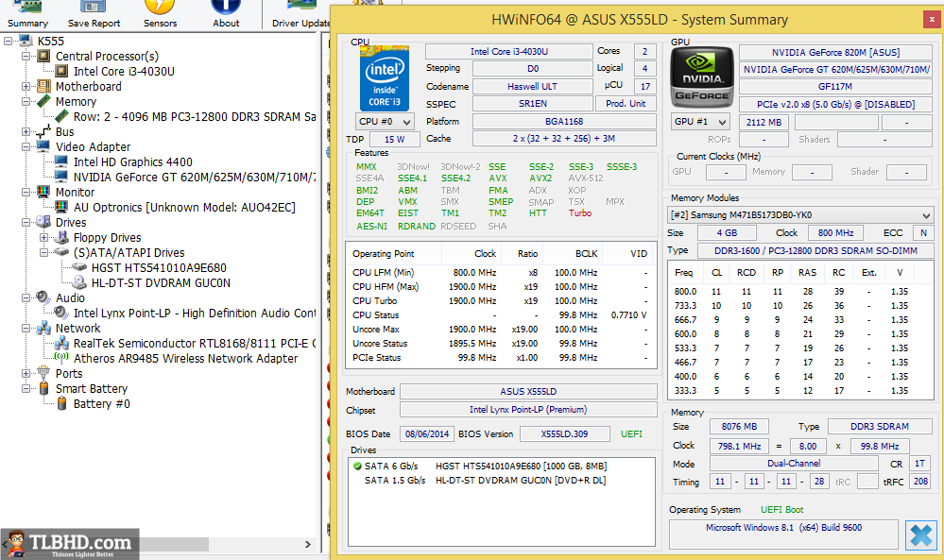Screen dimensions: 944x560
Task: Click the Intel inside Core i3 logo
Action: point(385,78)
